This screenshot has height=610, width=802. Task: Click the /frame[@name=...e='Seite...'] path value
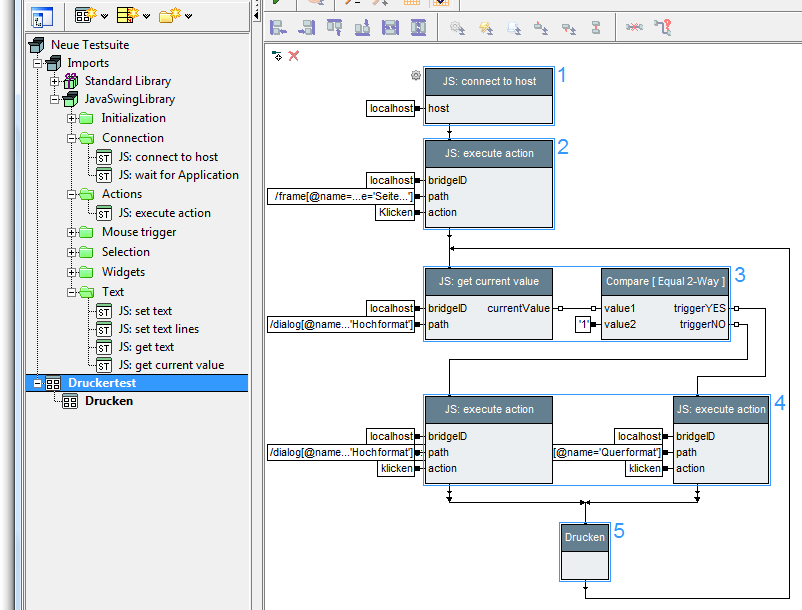tap(341, 196)
